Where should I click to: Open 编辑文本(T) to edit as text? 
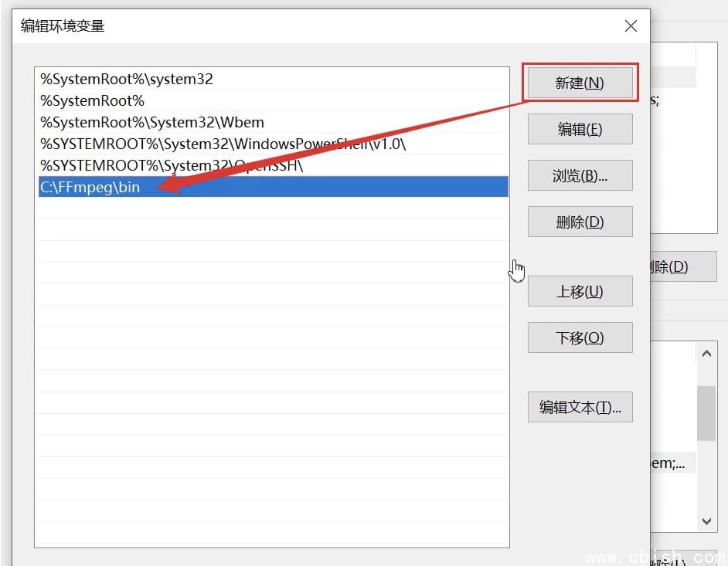580,407
